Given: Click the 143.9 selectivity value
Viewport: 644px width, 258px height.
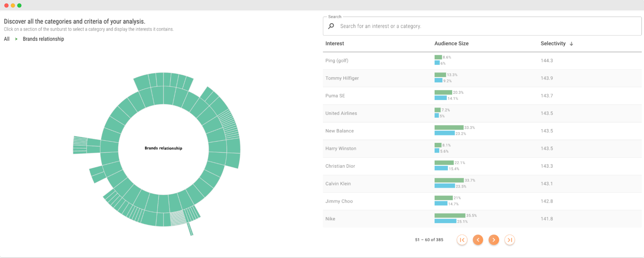Looking at the screenshot, I should point(547,78).
